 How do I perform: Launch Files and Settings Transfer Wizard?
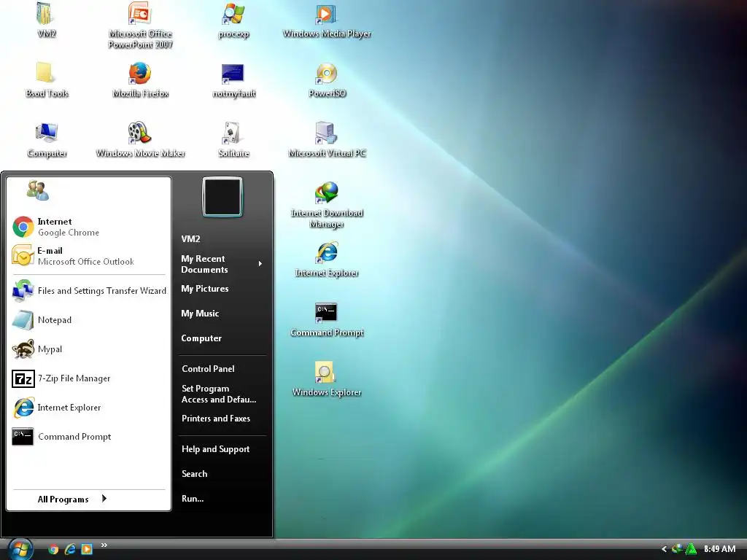click(x=89, y=290)
